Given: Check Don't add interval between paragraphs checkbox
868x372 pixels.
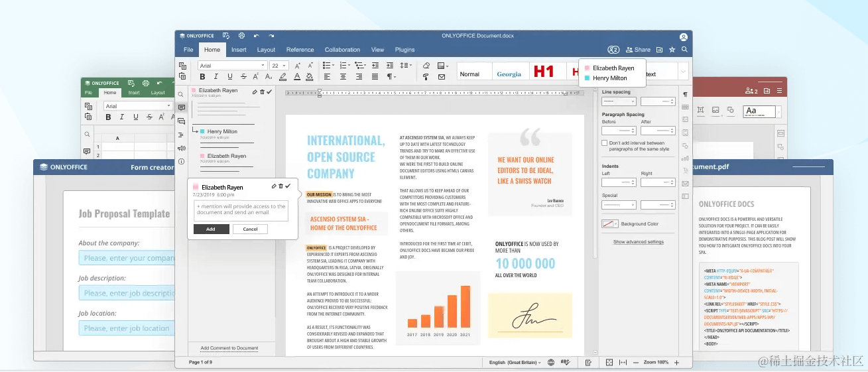Looking at the screenshot, I should 604,143.
